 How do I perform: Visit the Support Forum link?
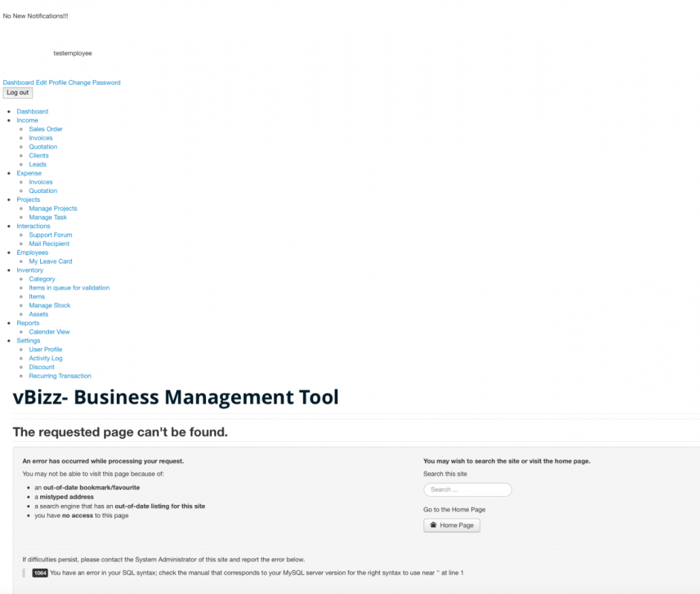[51, 235]
